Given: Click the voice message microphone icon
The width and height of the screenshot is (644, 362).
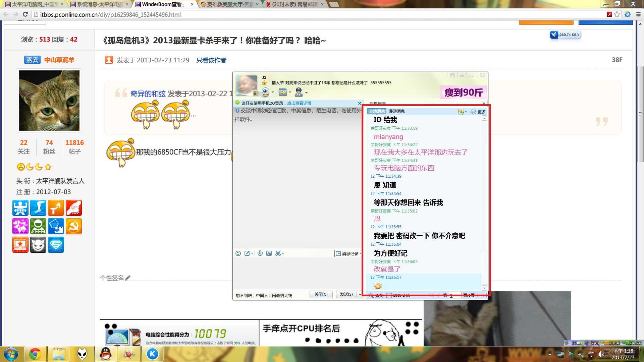Looking at the screenshot, I should 260,253.
